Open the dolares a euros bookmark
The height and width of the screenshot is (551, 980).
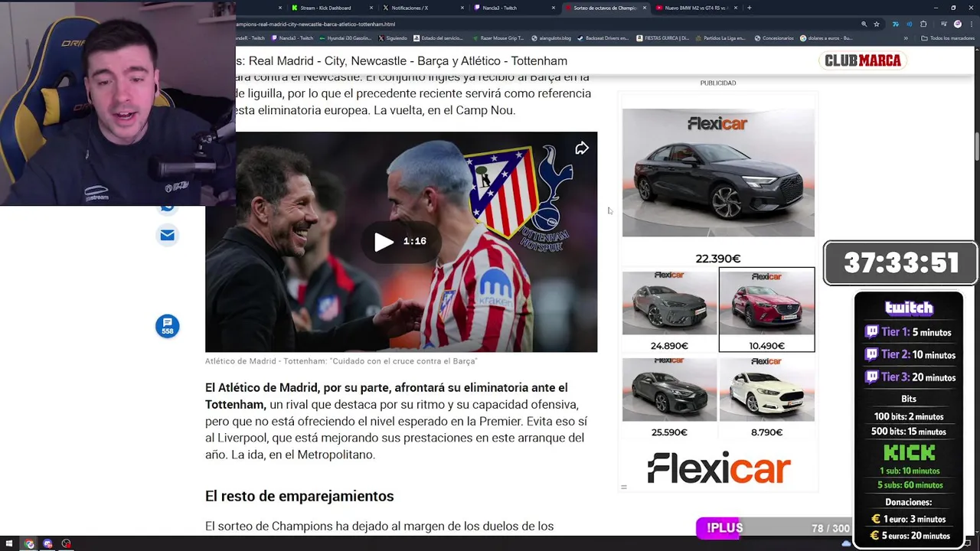[x=826, y=37]
